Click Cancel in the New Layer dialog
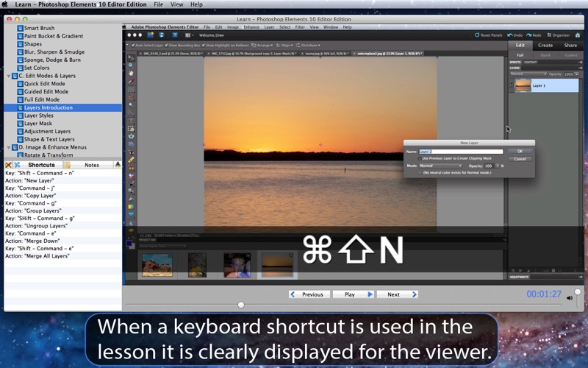Viewport: 588px width, 368px height. (520, 159)
